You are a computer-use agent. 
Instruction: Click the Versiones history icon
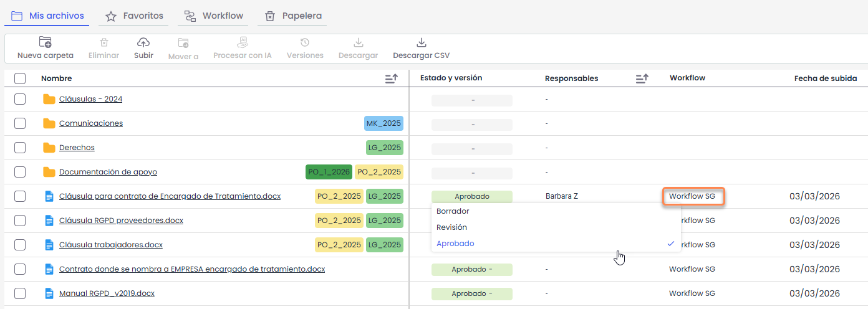(305, 42)
